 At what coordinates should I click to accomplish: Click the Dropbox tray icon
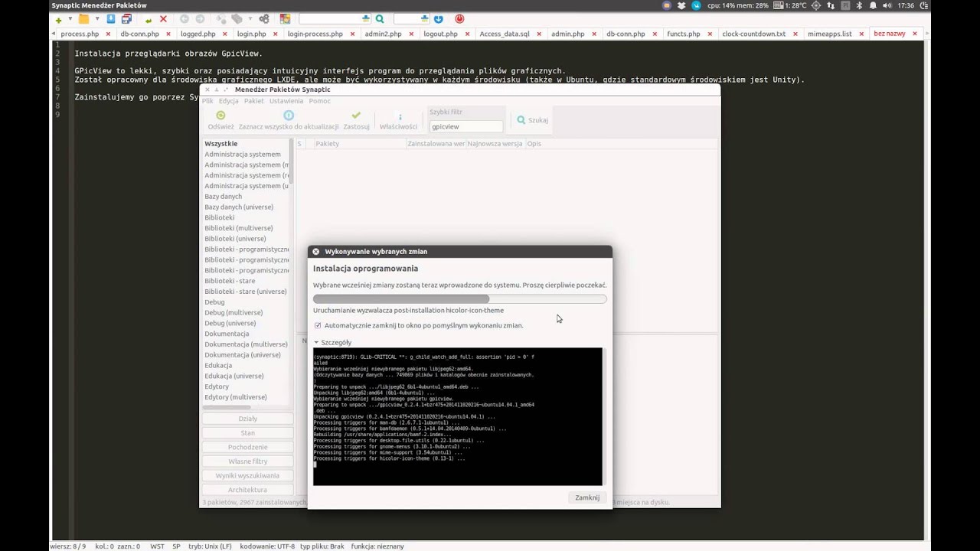point(681,5)
